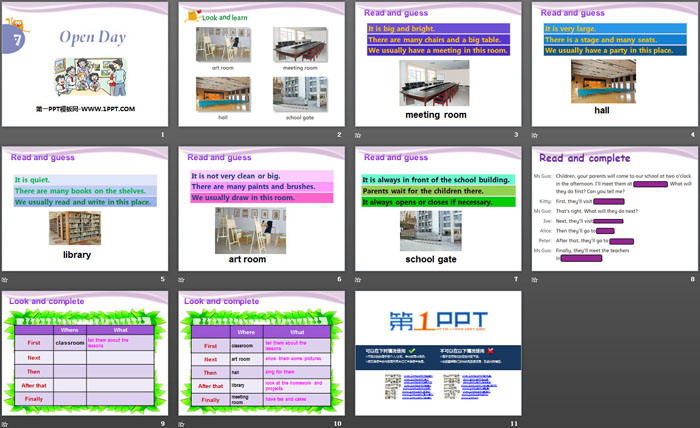The height and width of the screenshot is (428, 700).
Task: Select slide 9 Look and complete table
Action: tap(85, 353)
